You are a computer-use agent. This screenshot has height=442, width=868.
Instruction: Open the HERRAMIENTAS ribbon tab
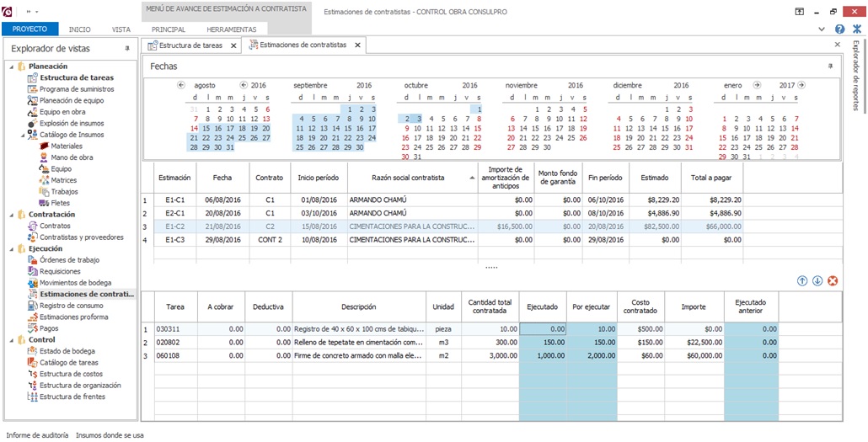[x=232, y=29]
